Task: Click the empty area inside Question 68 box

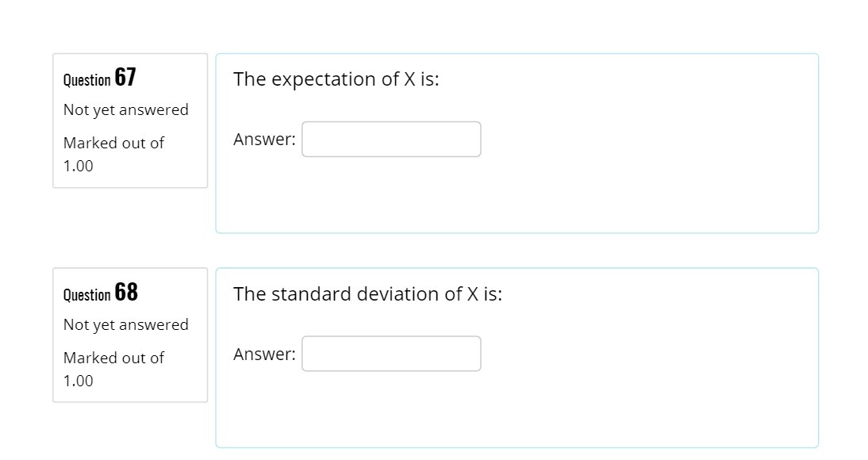Action: (635, 412)
